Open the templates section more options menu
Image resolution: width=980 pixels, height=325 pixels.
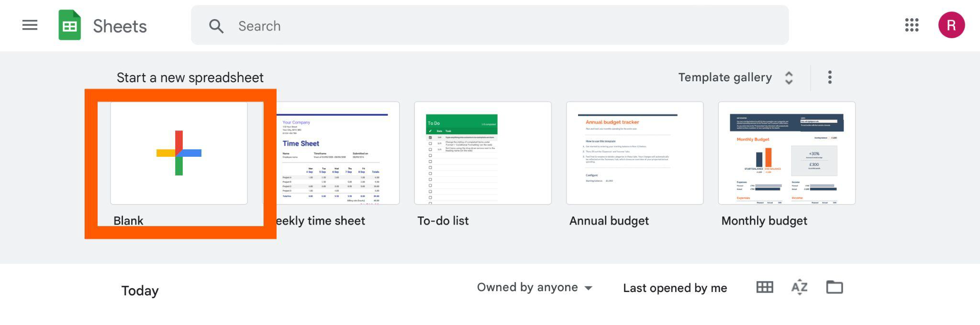coord(830,77)
